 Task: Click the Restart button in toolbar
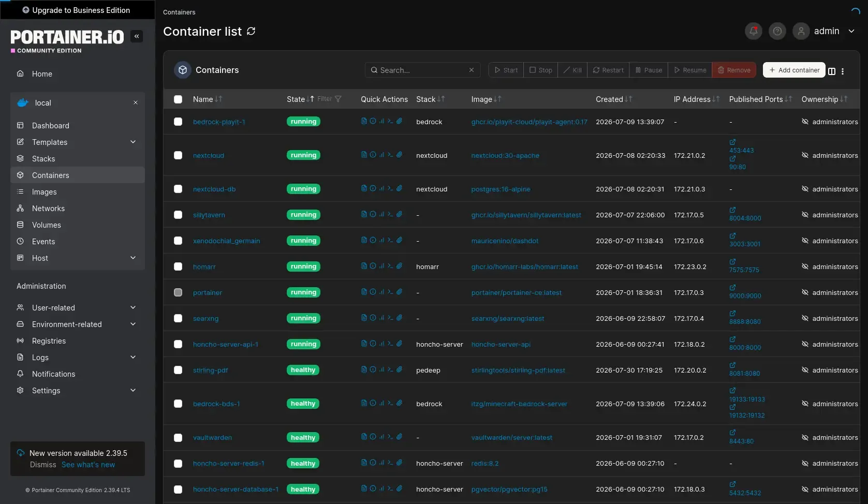(608, 70)
